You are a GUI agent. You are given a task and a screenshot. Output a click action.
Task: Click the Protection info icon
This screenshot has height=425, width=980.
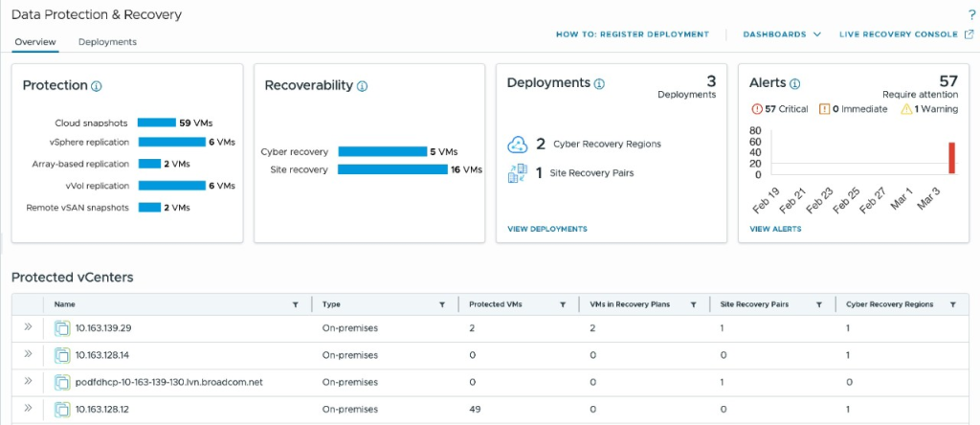(97, 86)
